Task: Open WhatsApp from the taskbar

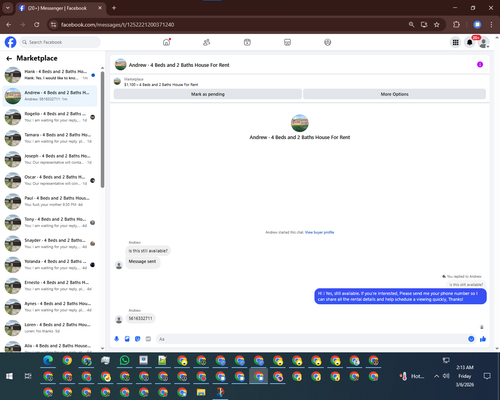Action: [x=124, y=361]
